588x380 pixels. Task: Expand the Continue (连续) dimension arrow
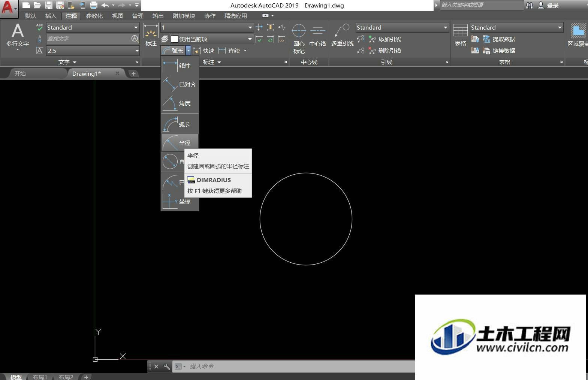[245, 51]
